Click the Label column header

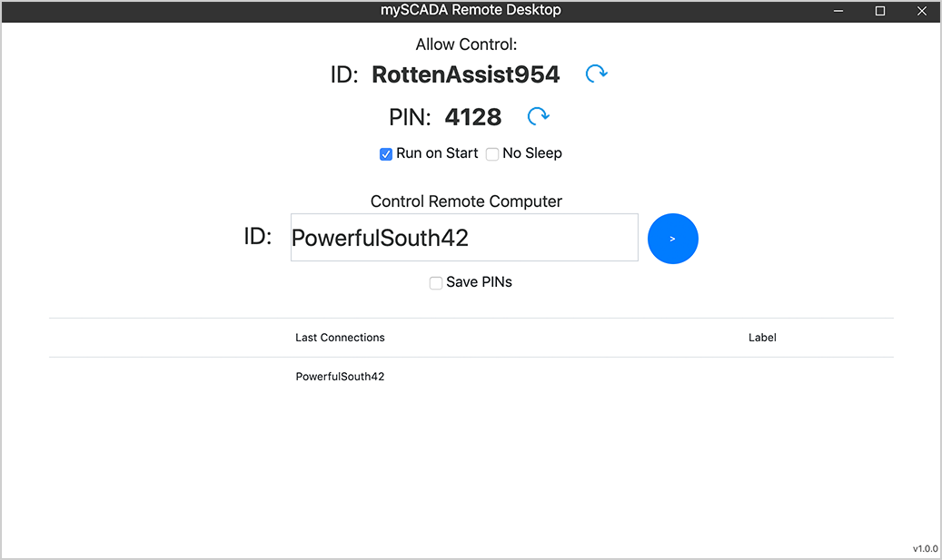click(x=762, y=338)
